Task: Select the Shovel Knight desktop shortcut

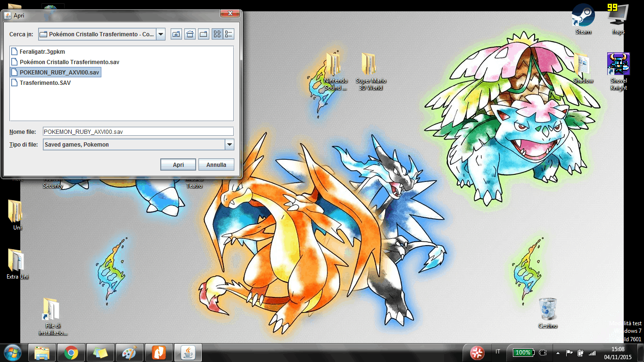Action: (618, 72)
